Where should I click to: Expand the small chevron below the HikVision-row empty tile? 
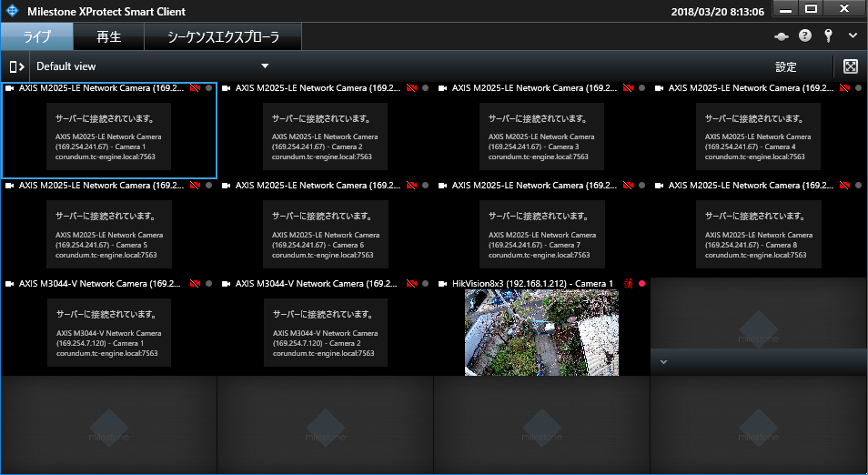coord(663,362)
